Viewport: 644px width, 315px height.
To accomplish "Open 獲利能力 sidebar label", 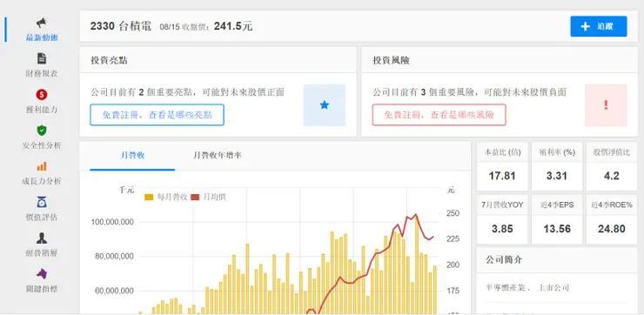I will pyautogui.click(x=42, y=110).
